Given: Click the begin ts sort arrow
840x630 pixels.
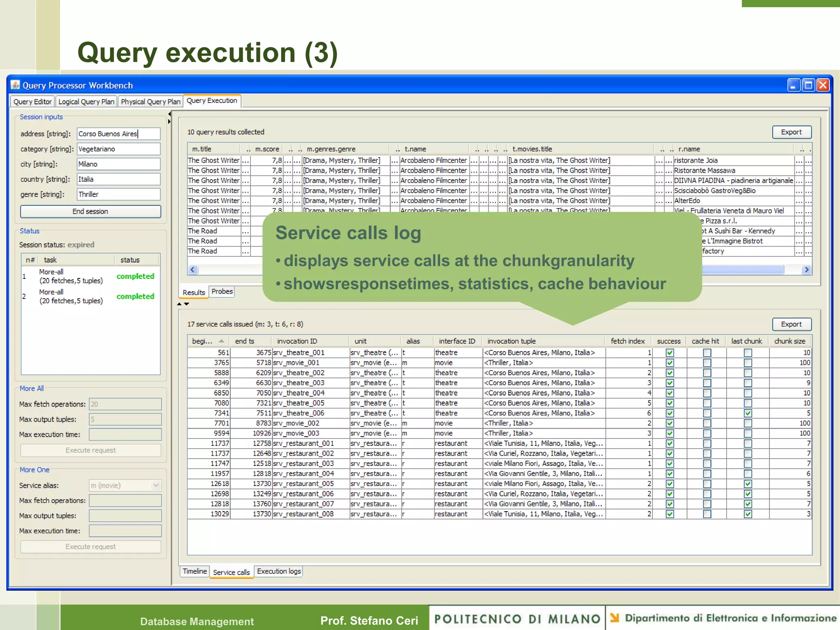Looking at the screenshot, I should point(221,341).
